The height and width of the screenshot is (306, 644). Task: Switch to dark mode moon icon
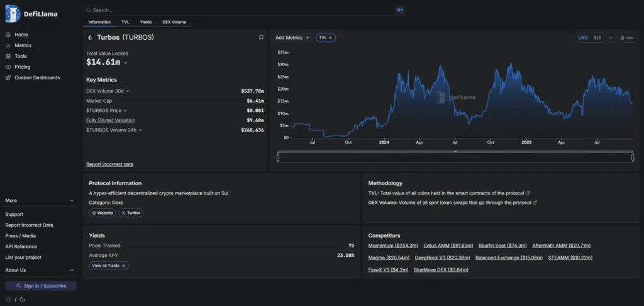tap(23, 300)
